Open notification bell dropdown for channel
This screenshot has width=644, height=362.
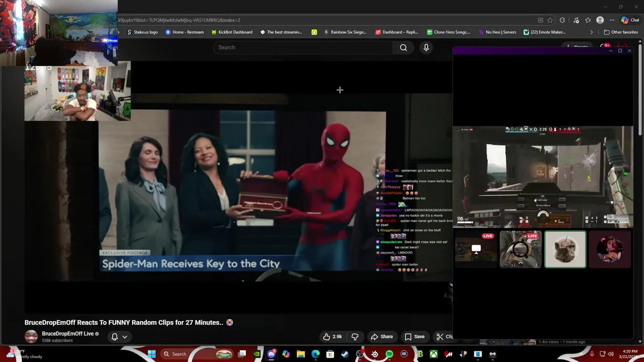click(x=119, y=336)
